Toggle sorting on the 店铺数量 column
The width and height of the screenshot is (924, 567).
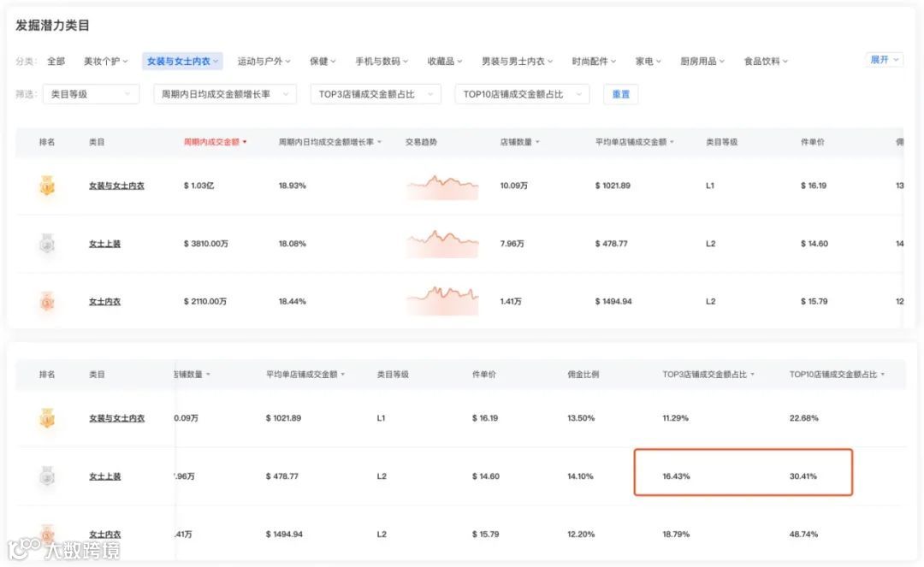click(209, 374)
